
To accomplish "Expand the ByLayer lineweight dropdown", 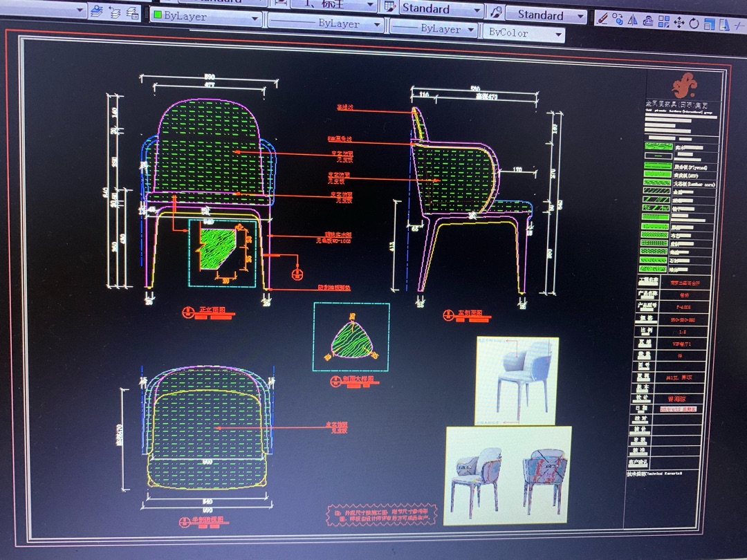I will pyautogui.click(x=470, y=30).
